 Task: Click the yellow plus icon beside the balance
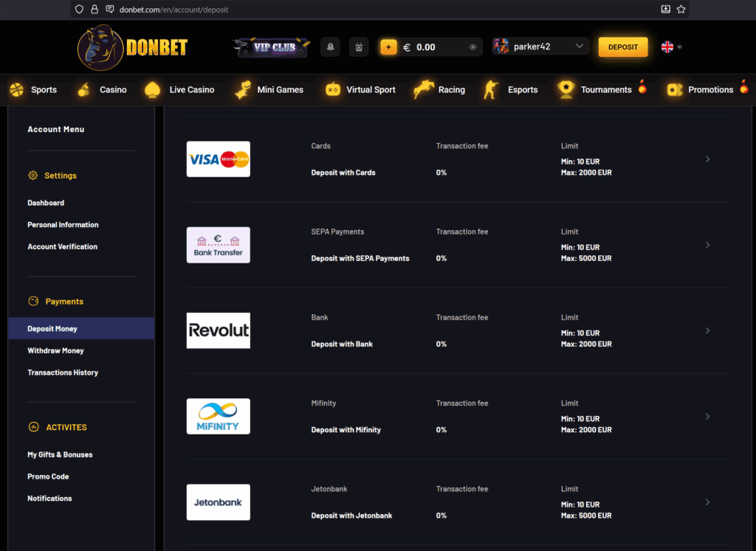point(389,46)
